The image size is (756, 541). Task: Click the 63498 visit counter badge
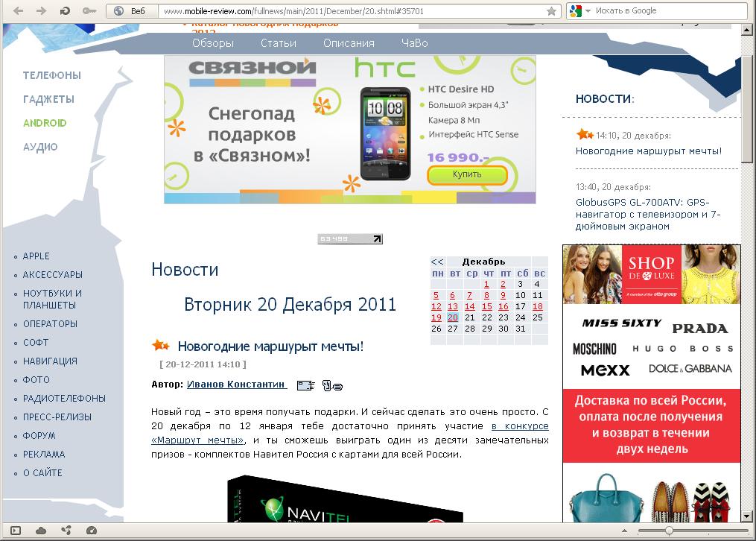[350, 238]
